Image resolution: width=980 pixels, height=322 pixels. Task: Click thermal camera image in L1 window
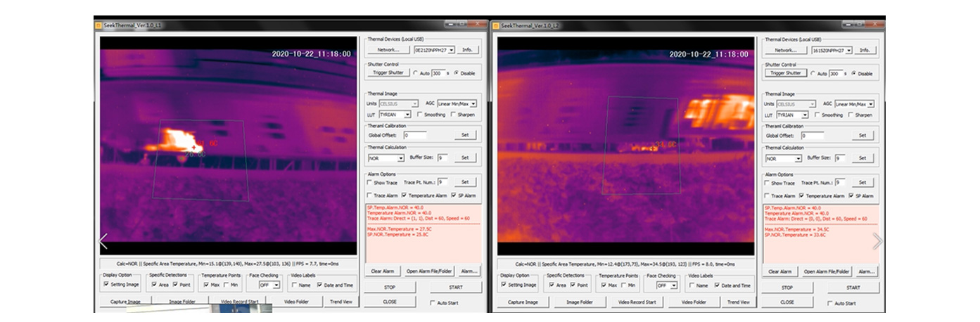pyautogui.click(x=229, y=146)
